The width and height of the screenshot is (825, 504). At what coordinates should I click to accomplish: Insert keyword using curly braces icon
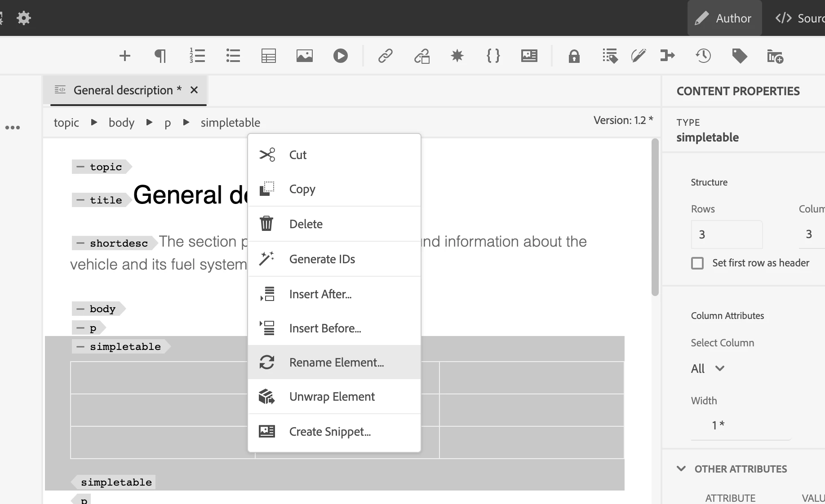tap(493, 56)
